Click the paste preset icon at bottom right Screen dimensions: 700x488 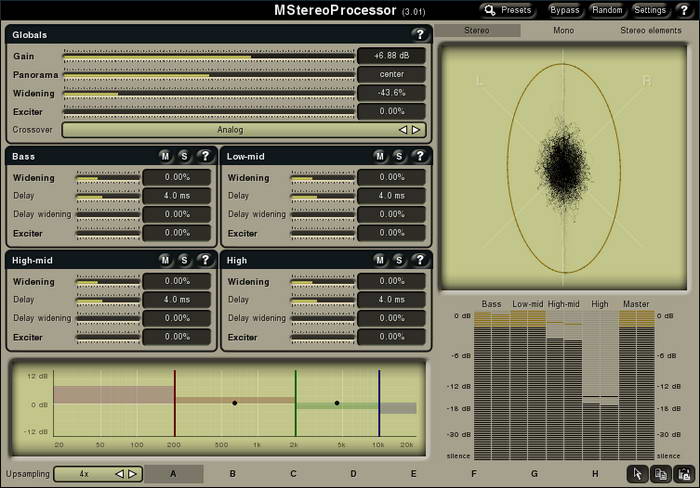point(684,474)
